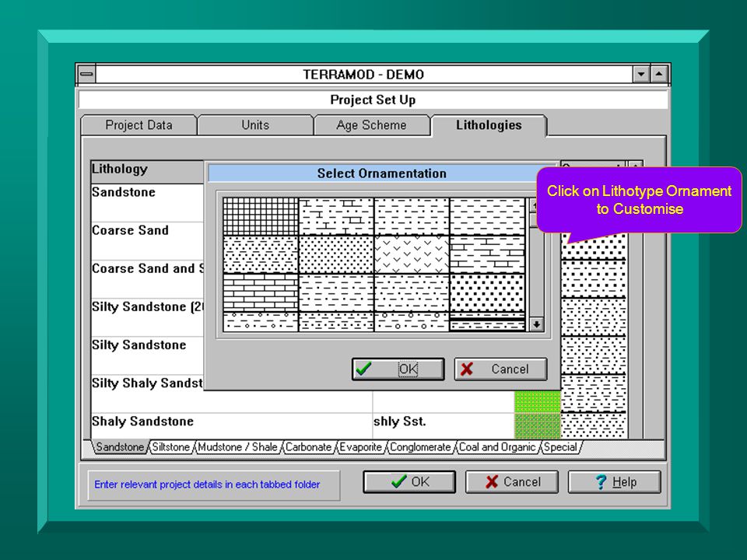Select the Sandstone bottom tab
The height and width of the screenshot is (560, 747).
(120, 447)
